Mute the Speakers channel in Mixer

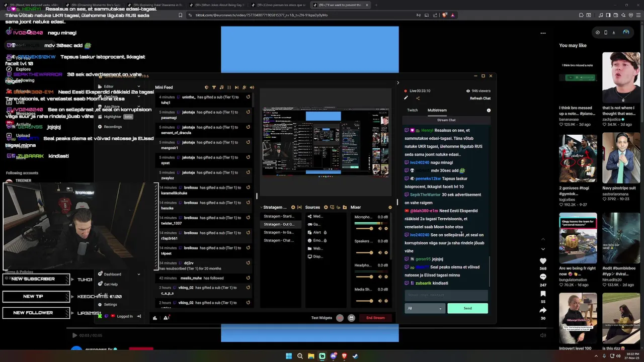pos(380,253)
